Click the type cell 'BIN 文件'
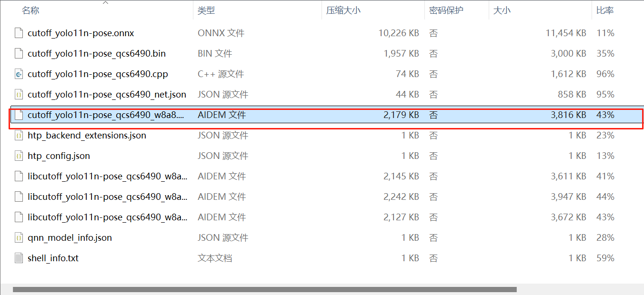The width and height of the screenshot is (644, 295). pyautogui.click(x=215, y=54)
